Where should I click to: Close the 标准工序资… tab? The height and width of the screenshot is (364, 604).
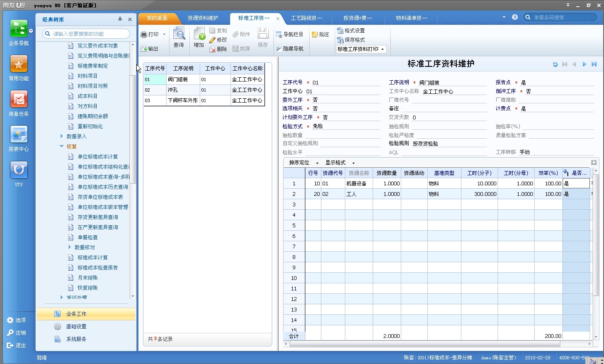tap(278, 18)
